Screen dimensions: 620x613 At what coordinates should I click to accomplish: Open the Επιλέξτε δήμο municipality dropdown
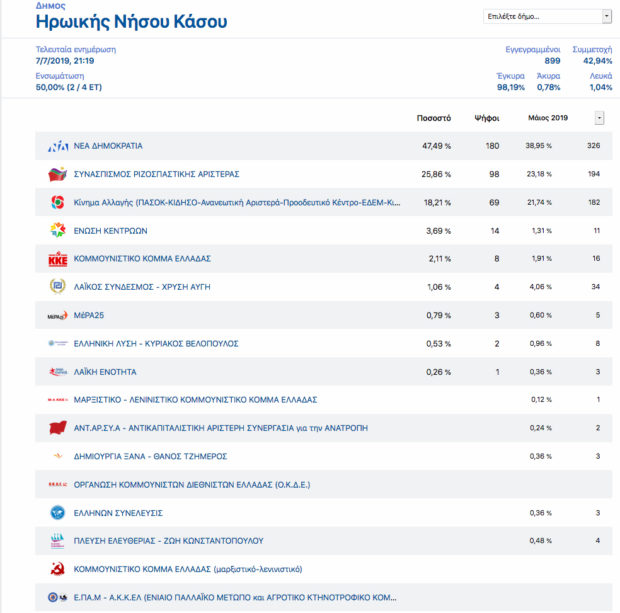coord(547,17)
